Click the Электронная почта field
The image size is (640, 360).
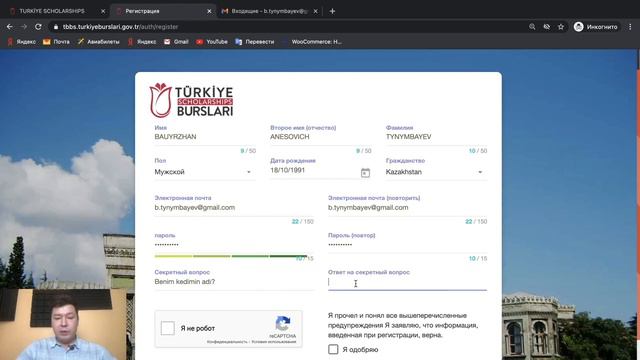click(x=234, y=207)
